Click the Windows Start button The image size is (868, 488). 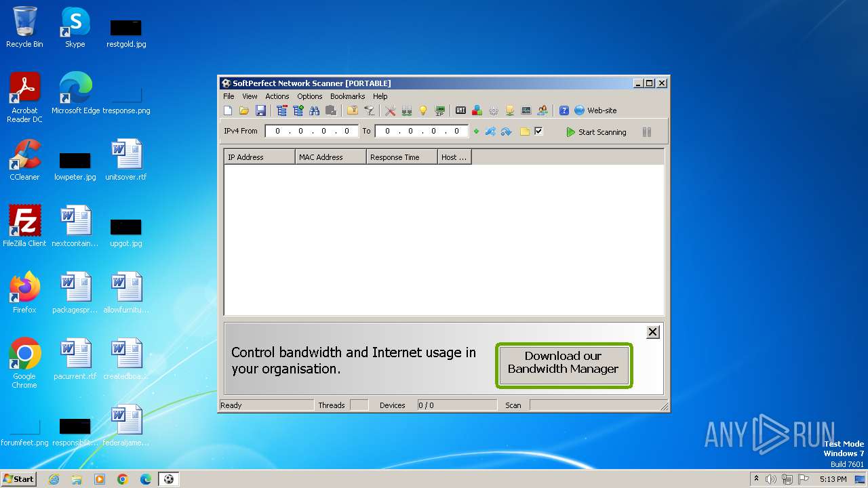[19, 479]
